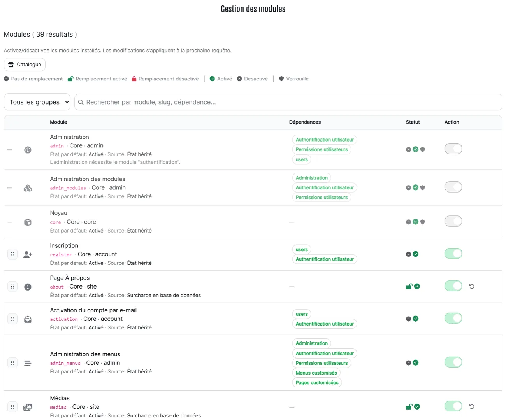
Task: Click the Administration module gauge icon
Action: point(28,150)
